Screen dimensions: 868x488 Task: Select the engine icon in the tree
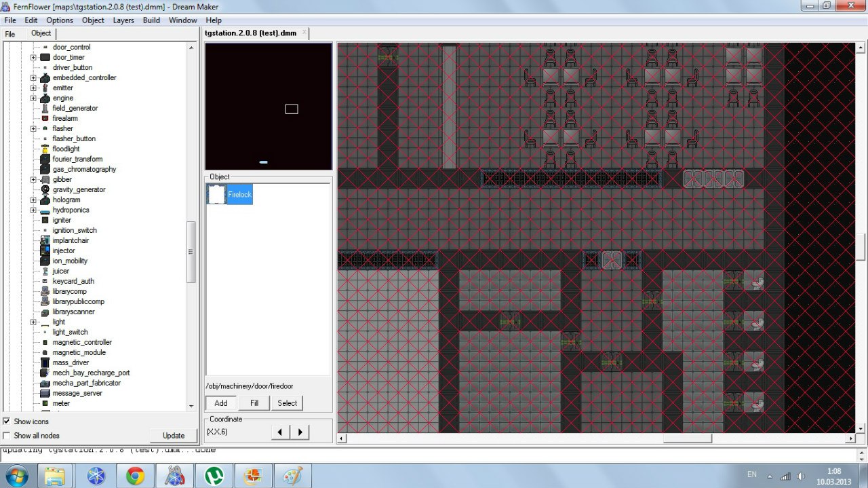point(45,98)
